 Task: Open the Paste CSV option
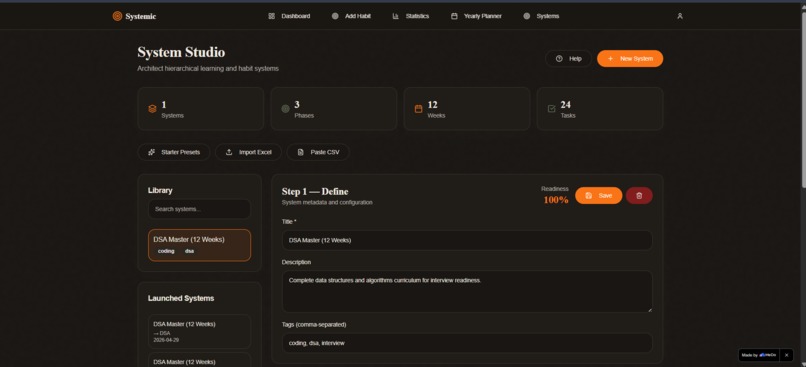(318, 152)
